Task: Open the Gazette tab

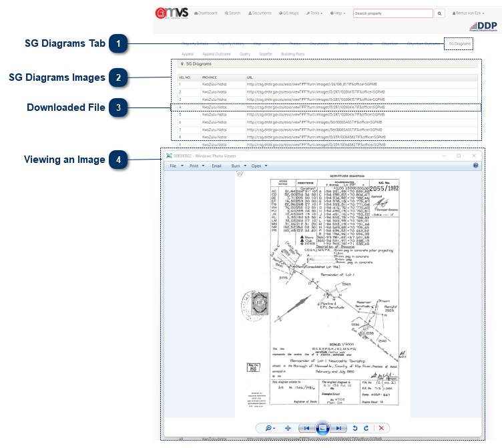Action: [x=266, y=54]
